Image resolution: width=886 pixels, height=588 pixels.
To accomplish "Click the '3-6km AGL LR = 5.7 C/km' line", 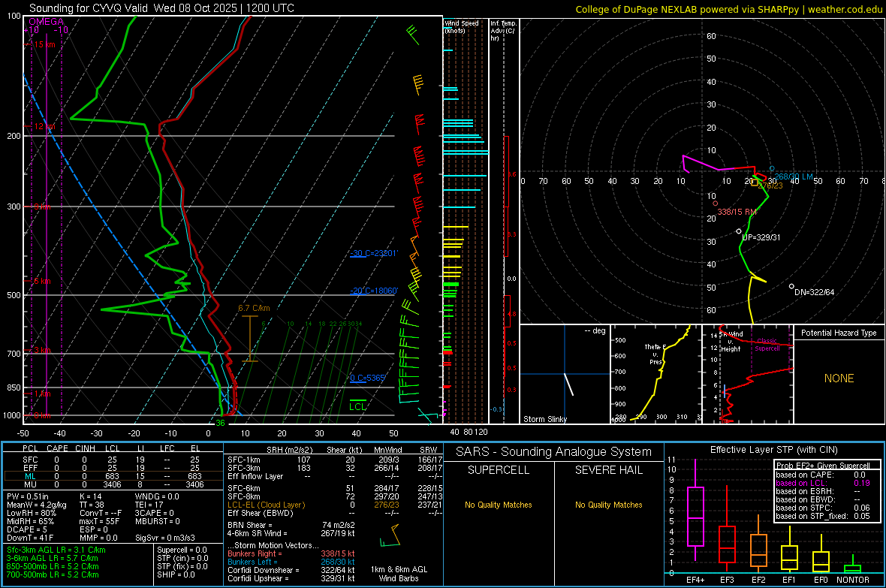I will point(53,558).
